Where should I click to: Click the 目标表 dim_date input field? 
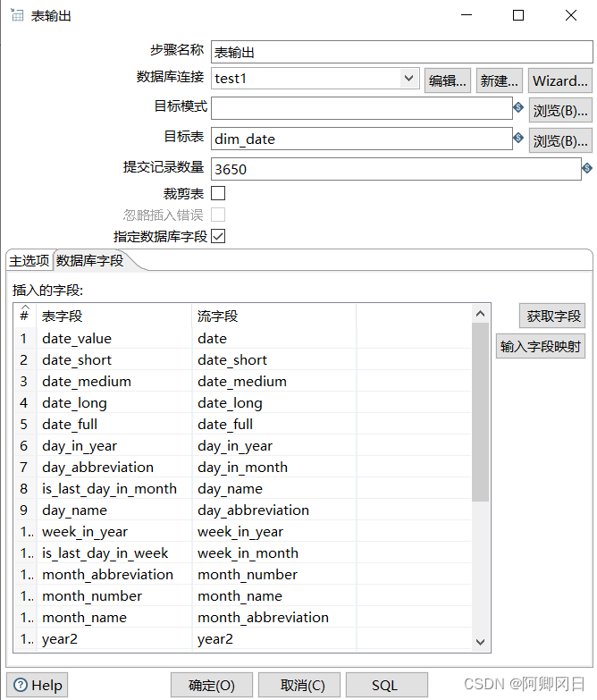361,139
